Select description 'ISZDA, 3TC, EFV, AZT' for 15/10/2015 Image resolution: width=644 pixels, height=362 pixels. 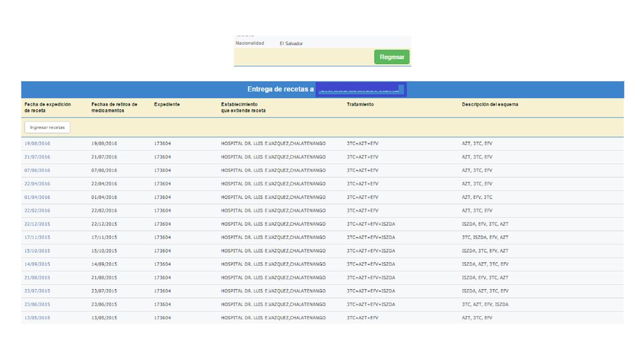[x=485, y=251]
